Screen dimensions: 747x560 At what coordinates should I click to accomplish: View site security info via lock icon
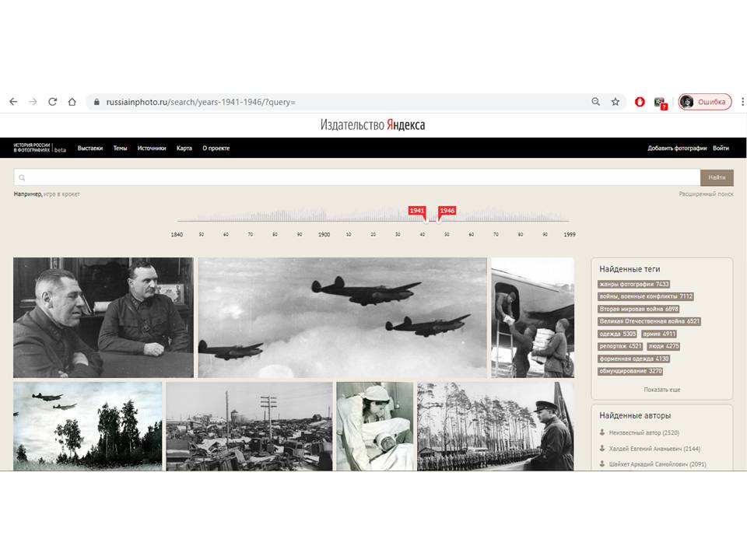pyautogui.click(x=96, y=102)
